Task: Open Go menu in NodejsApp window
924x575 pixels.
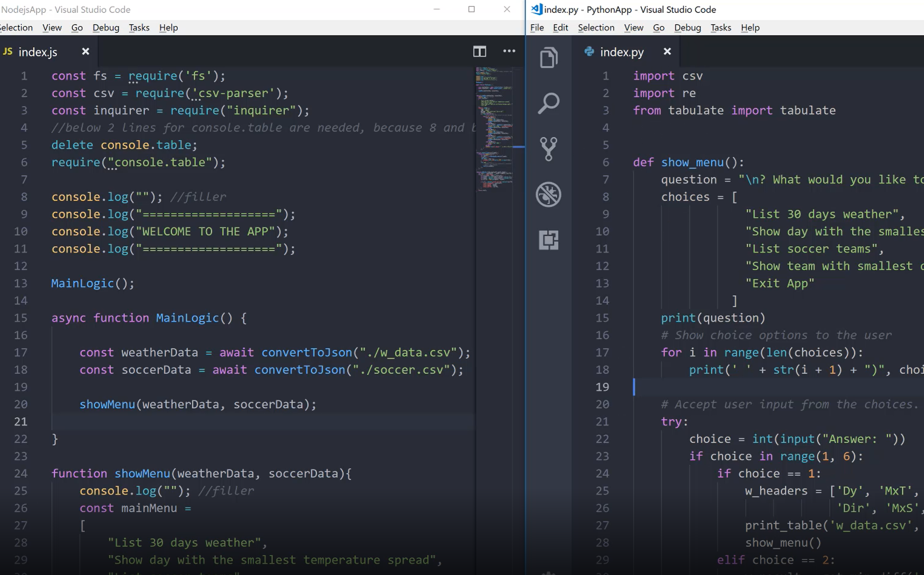Action: [77, 28]
